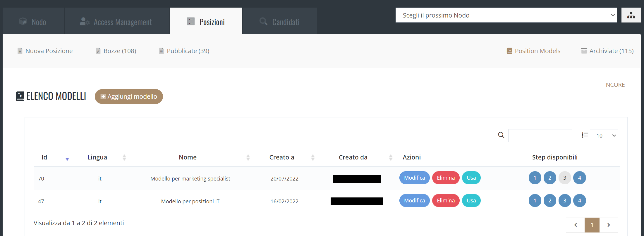The height and width of the screenshot is (236, 644).
Task: Sort by Creato a column arrows
Action: (x=313, y=158)
